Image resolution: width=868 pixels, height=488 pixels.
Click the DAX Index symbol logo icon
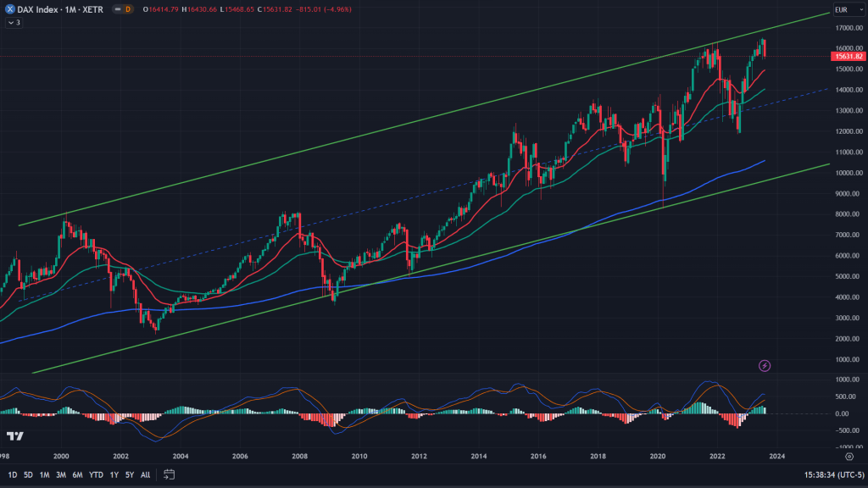[x=8, y=9]
